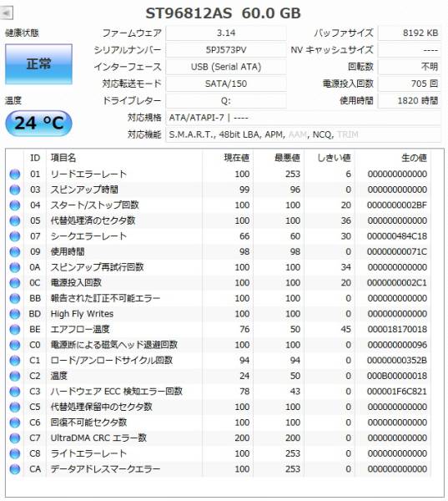Image resolution: width=448 pixels, height=501 pixels.
Task: Click the drive title ST96812AS 60.0 GB
Action: pos(223,13)
